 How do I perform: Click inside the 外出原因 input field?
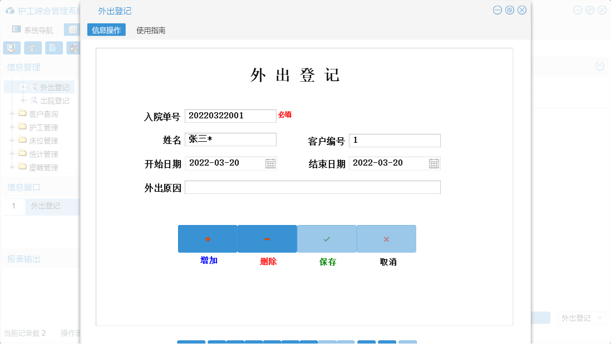tap(313, 187)
